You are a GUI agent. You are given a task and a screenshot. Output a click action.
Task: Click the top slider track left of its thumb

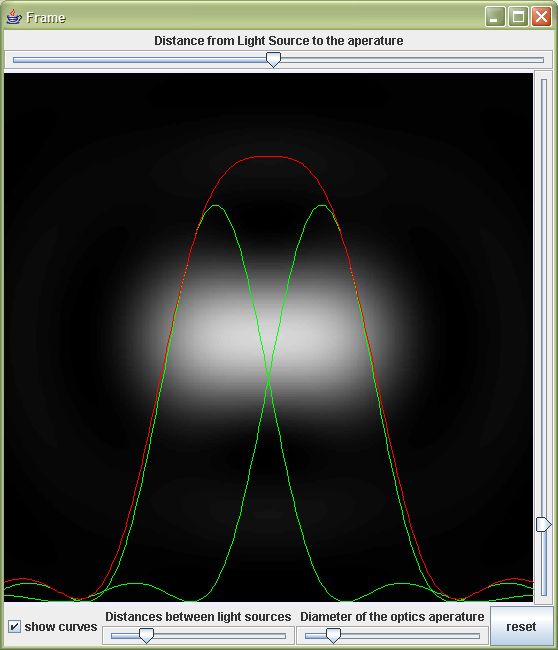coord(139,60)
